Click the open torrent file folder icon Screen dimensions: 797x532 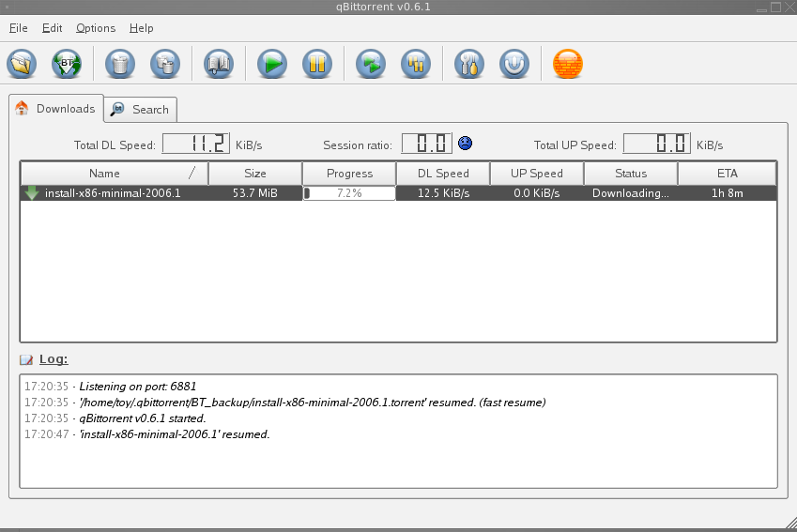coord(22,64)
